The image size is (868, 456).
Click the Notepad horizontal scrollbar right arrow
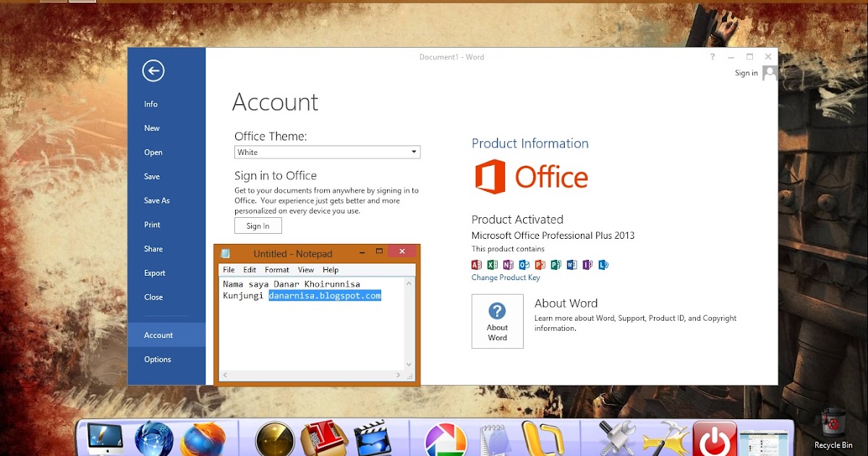(x=398, y=375)
